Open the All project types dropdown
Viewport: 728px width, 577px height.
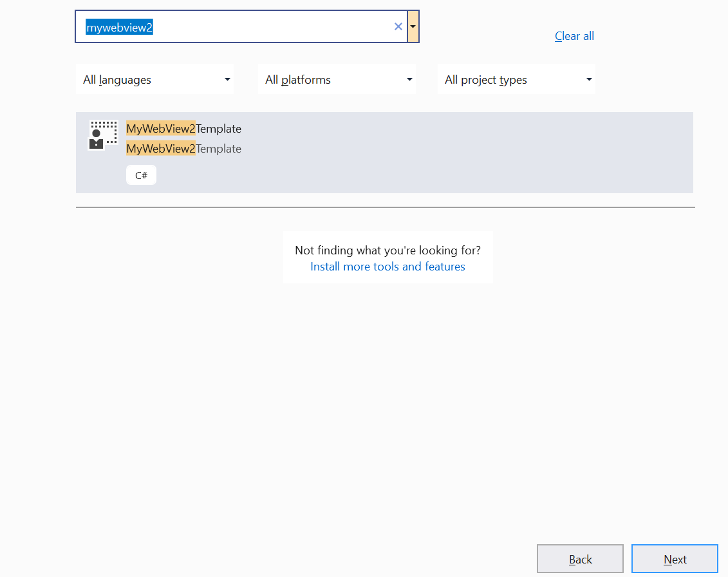(516, 79)
